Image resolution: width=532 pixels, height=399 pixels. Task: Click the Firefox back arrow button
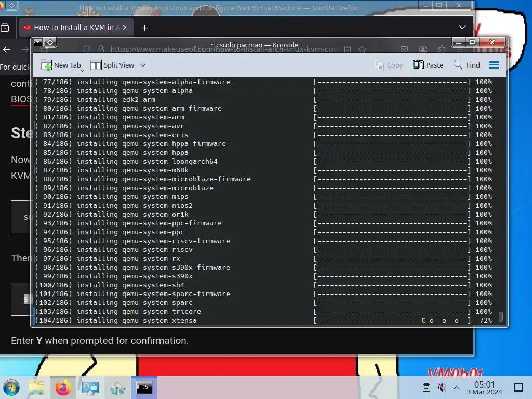coord(7,50)
